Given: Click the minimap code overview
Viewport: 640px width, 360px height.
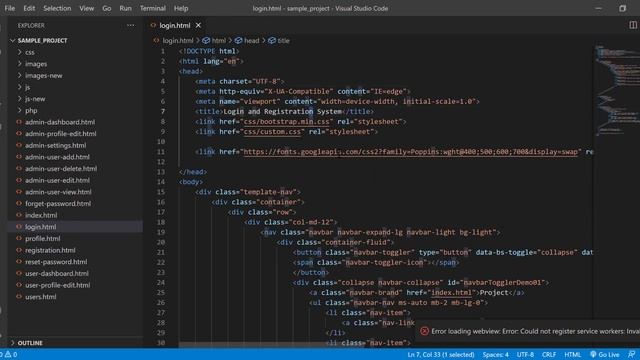Looking at the screenshot, I should (617, 90).
